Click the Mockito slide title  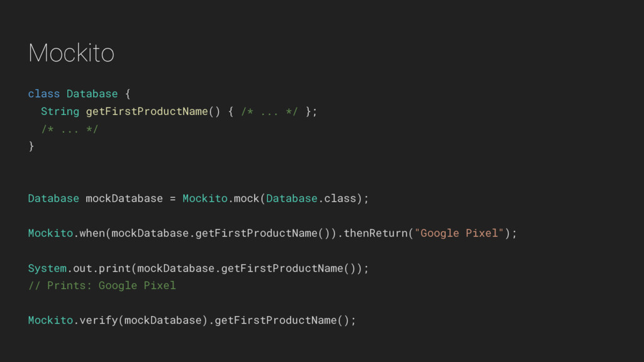pyautogui.click(x=71, y=53)
